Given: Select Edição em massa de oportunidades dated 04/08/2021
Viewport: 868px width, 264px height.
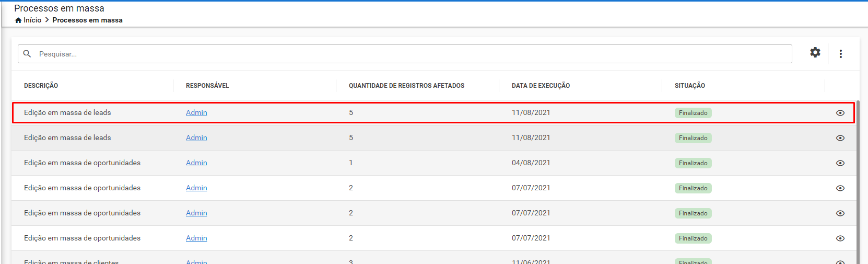Looking at the screenshot, I should pyautogui.click(x=82, y=163).
